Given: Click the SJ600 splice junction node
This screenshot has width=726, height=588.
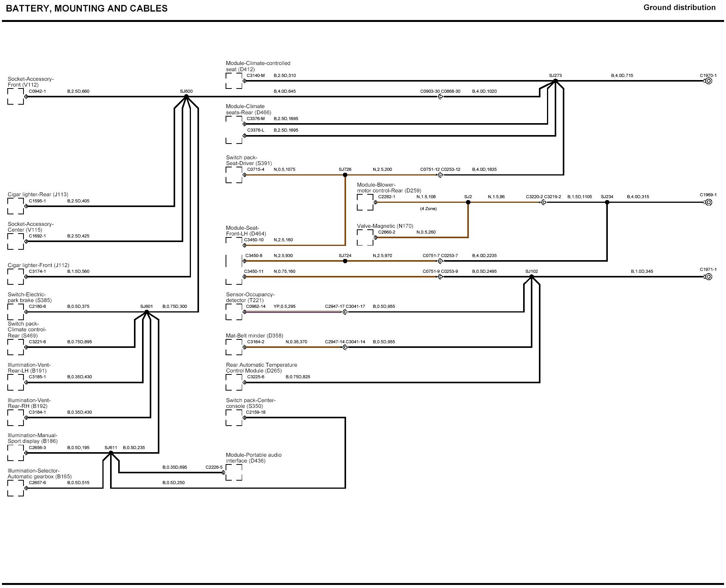Looking at the screenshot, I should click(186, 97).
